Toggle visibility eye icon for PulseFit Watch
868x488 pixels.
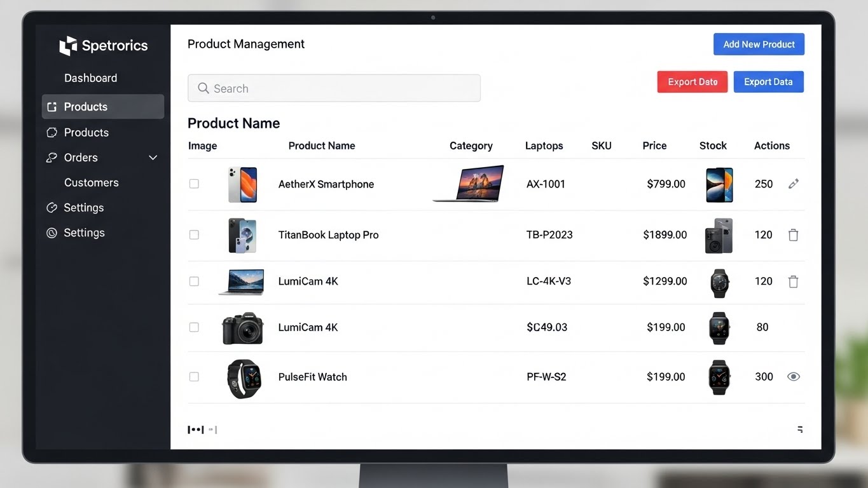tap(793, 377)
